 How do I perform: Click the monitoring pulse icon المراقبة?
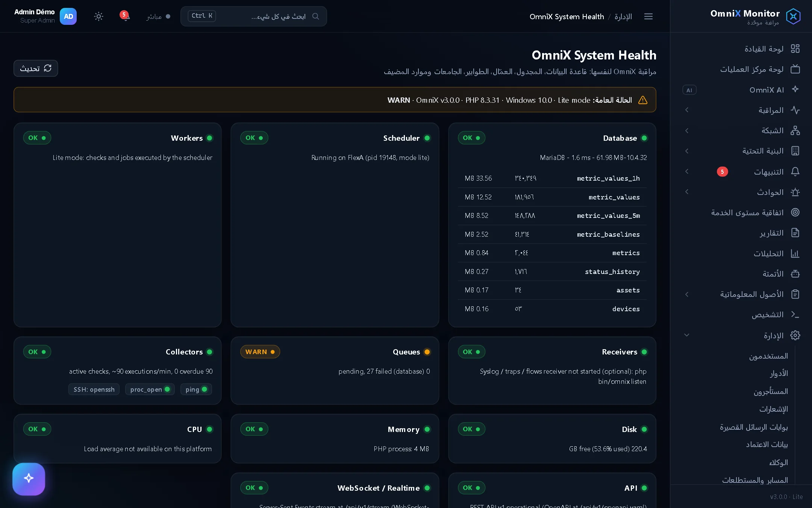click(x=795, y=110)
